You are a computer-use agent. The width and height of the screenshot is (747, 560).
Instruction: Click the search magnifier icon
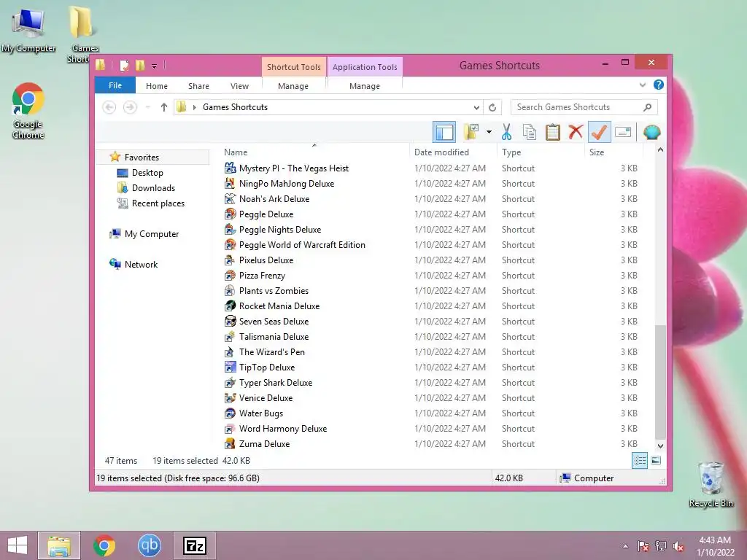[x=647, y=107]
